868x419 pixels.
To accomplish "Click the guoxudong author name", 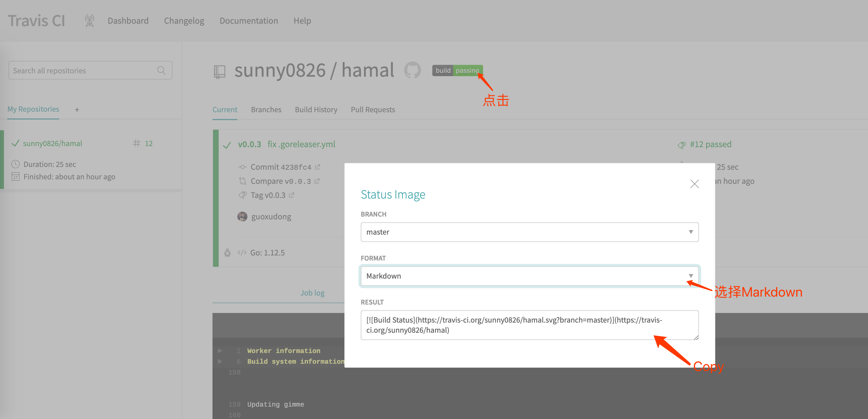I will [x=271, y=217].
